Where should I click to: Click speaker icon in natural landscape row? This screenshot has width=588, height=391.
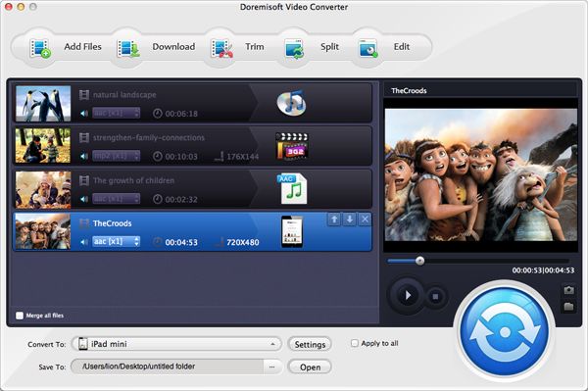coord(84,114)
